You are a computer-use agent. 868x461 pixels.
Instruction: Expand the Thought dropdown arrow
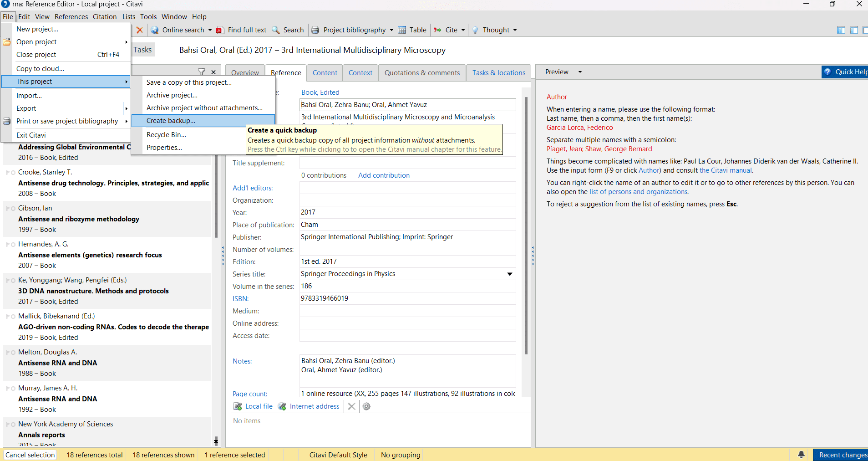click(515, 30)
